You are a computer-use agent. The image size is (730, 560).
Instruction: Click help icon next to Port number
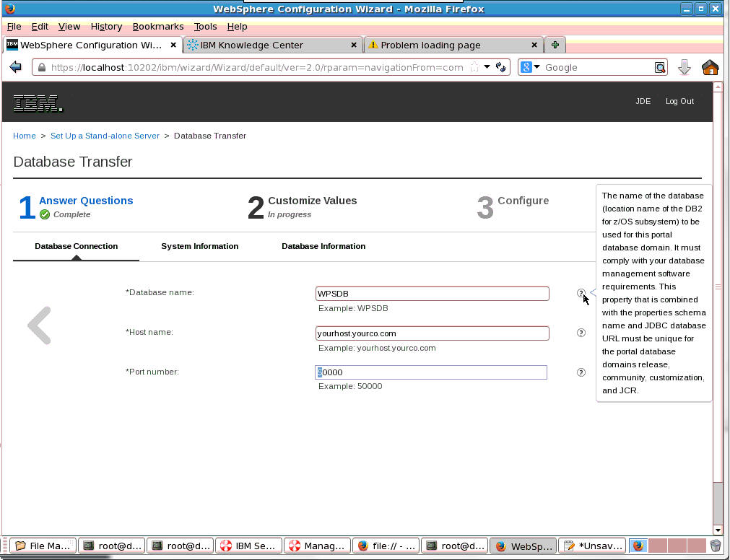point(581,372)
